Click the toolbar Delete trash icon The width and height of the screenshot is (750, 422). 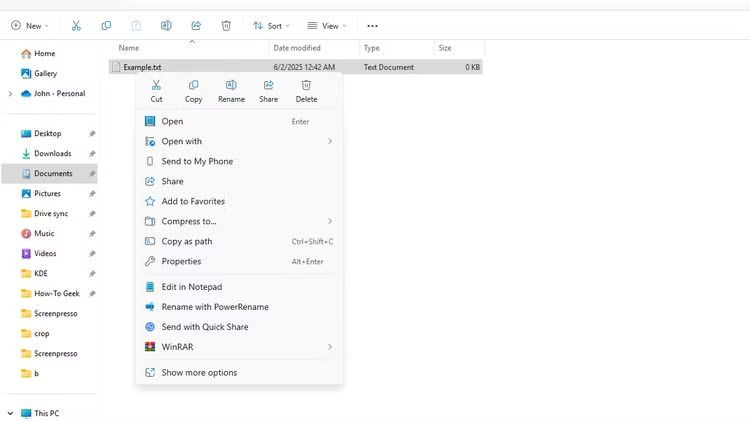[226, 25]
